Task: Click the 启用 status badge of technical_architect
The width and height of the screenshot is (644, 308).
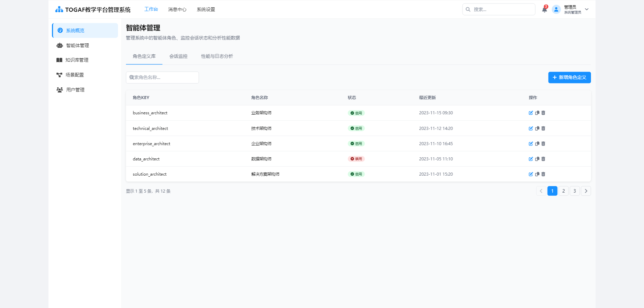Action: pos(356,129)
